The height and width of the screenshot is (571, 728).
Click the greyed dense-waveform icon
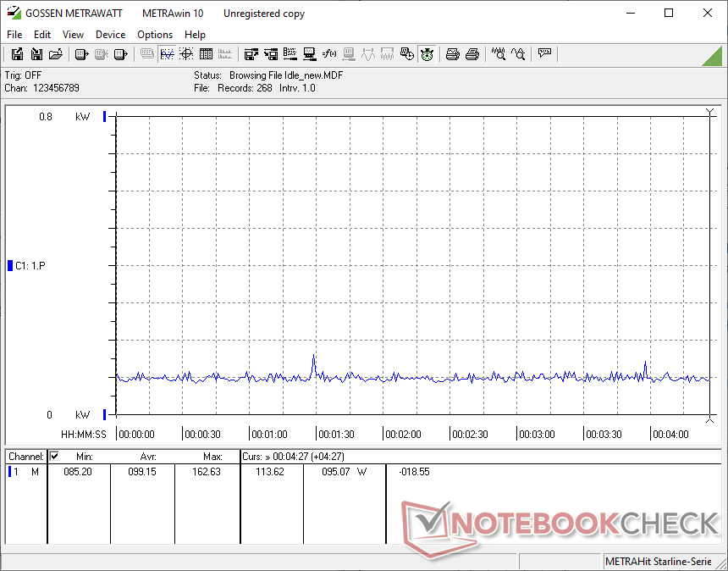tap(388, 54)
